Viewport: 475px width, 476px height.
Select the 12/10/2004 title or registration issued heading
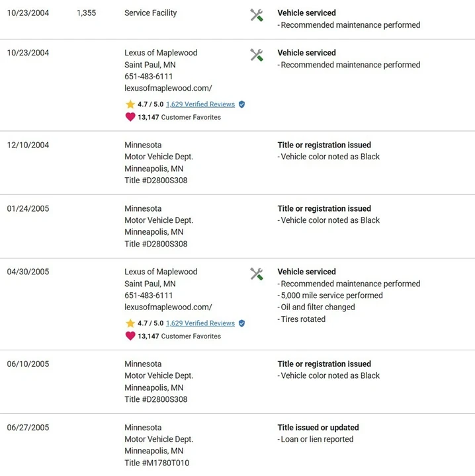[324, 145]
